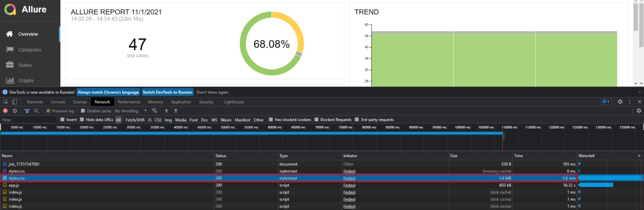Open DevTools settings gear in the tab bar
The height and width of the screenshot is (210, 644).
(620, 101)
